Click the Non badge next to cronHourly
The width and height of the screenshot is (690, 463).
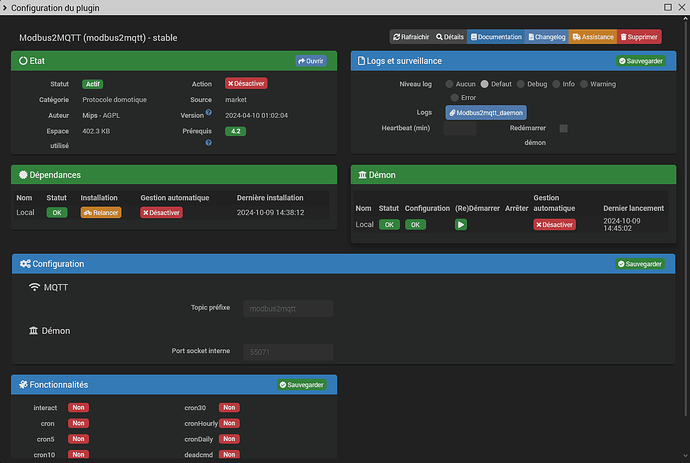click(x=229, y=423)
